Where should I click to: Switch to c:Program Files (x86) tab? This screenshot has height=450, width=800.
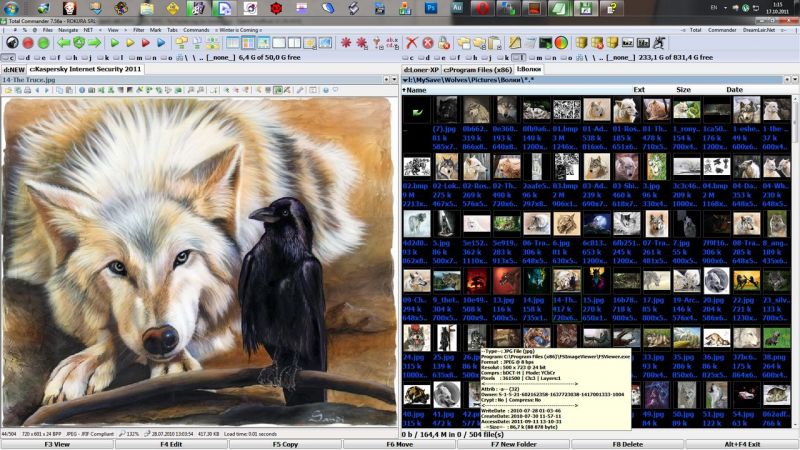tap(475, 68)
